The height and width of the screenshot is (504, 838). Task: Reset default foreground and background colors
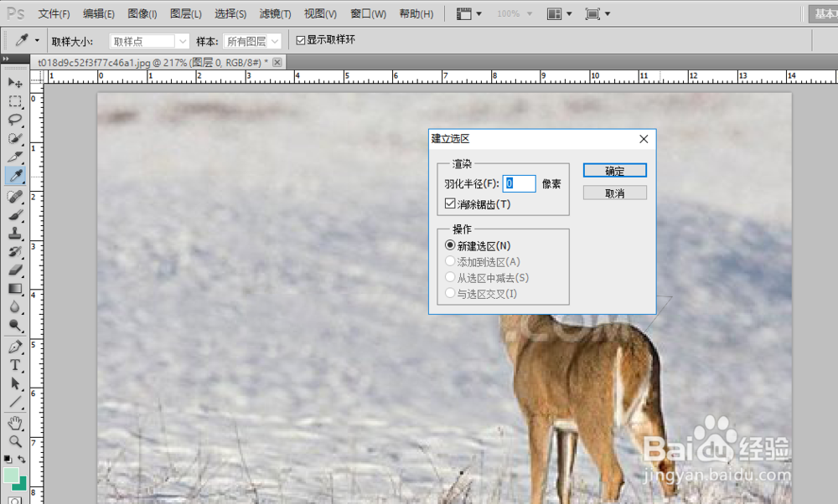tap(8, 459)
